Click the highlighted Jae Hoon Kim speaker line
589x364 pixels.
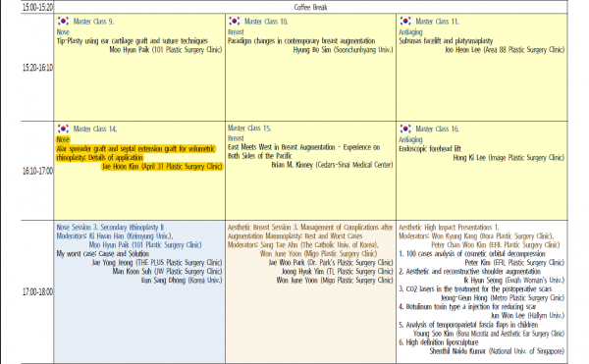pyautogui.click(x=162, y=166)
